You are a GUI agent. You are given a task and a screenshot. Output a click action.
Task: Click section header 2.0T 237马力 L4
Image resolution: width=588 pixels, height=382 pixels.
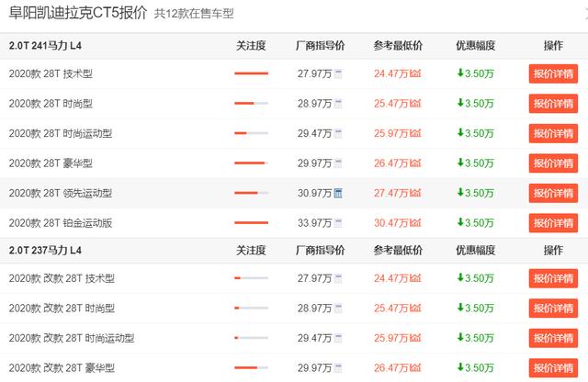[x=45, y=251]
